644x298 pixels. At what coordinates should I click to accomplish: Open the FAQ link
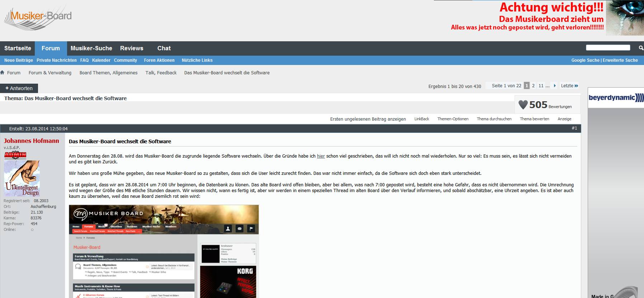click(84, 60)
